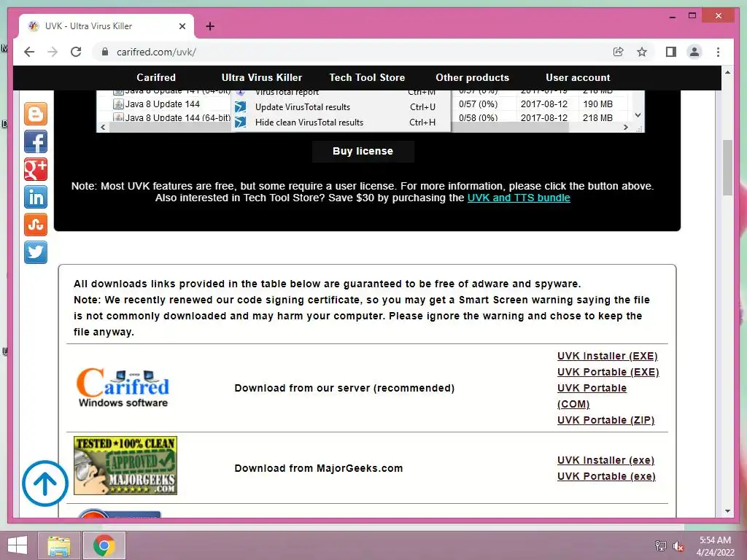747x560 pixels.
Task: Click the Blogger share icon
Action: click(x=36, y=114)
